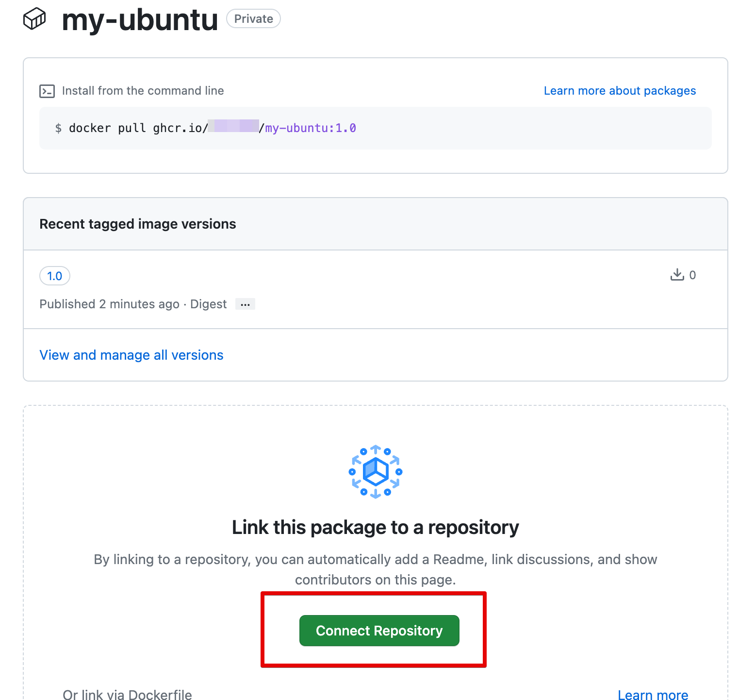Click the Or link via Dockerfile option
Image resolution: width=755 pixels, height=700 pixels.
click(x=127, y=694)
